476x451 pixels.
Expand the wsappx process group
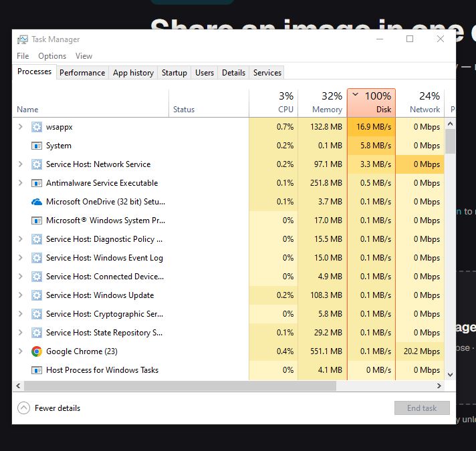pos(20,126)
